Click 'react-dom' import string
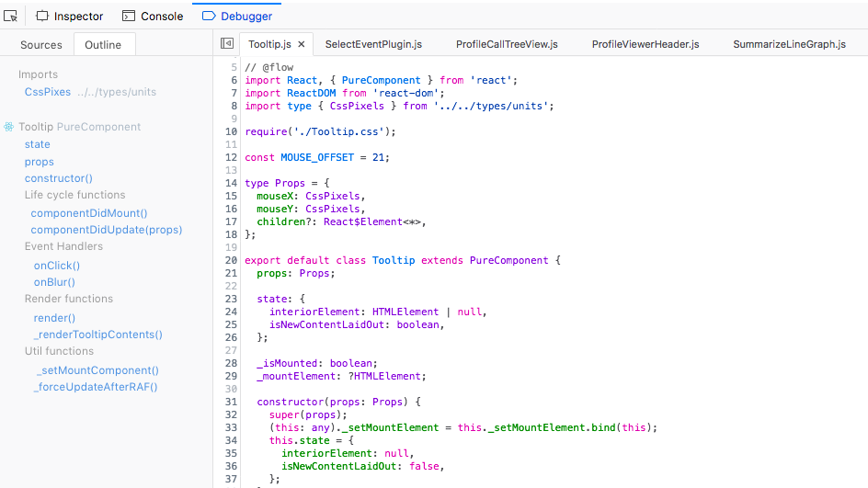Viewport: 868px width, 488px height. pyautogui.click(x=405, y=93)
